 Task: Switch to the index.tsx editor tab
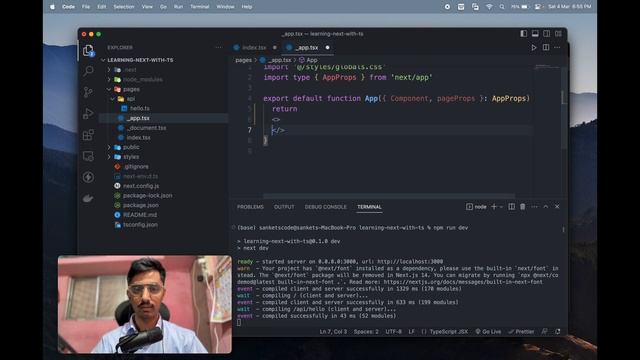pos(254,48)
